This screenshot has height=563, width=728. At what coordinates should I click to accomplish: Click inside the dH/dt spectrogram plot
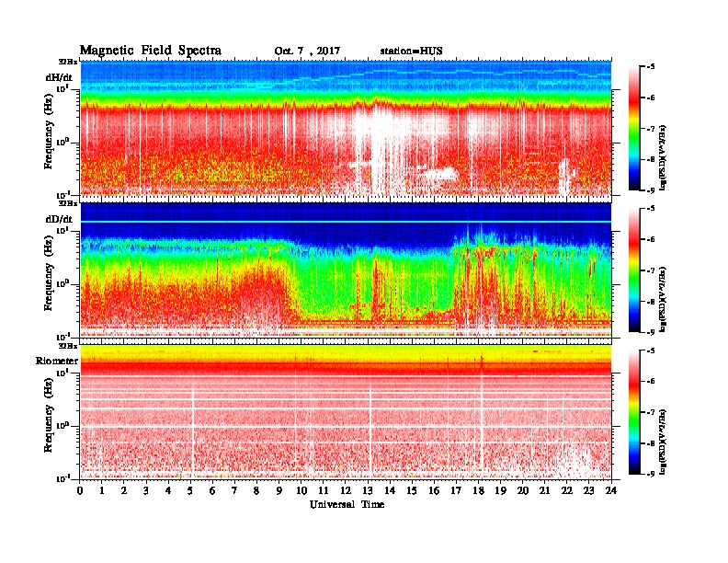(346, 128)
